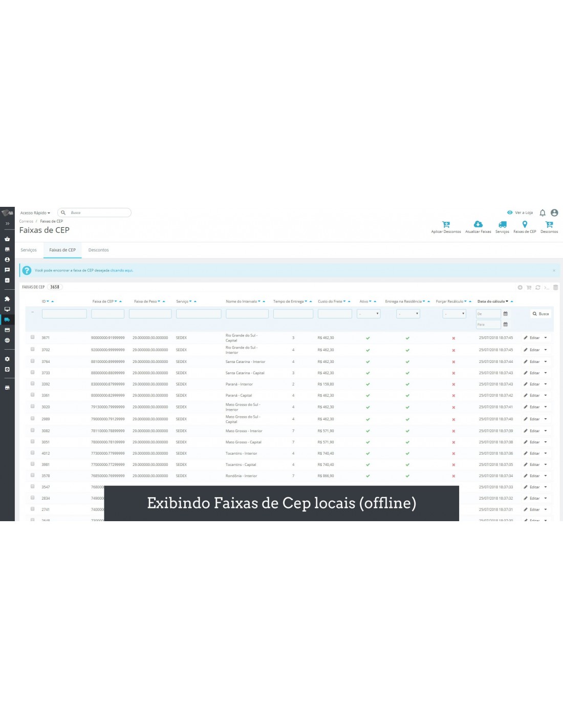Image resolution: width=563 pixels, height=728 pixels.
Task: Switch to the Serviços tab
Action: tap(29, 250)
